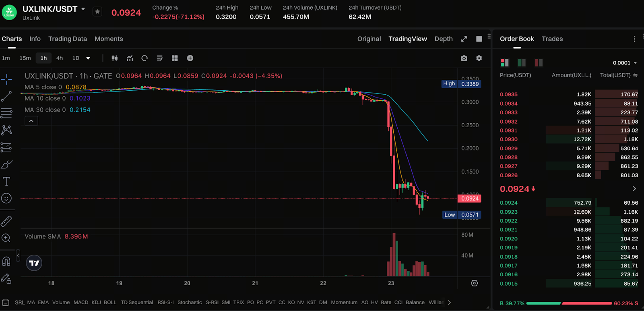Click ask price 0.0930 row
The image size is (644, 311).
569,139
